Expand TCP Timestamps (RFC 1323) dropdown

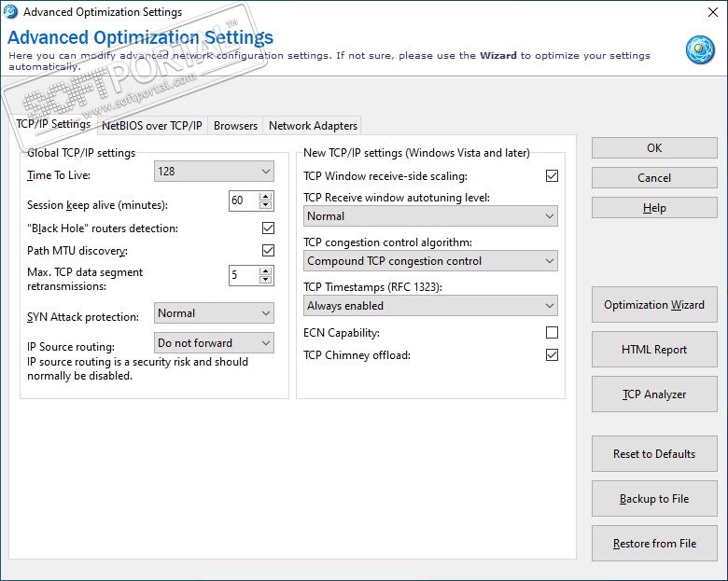431,306
